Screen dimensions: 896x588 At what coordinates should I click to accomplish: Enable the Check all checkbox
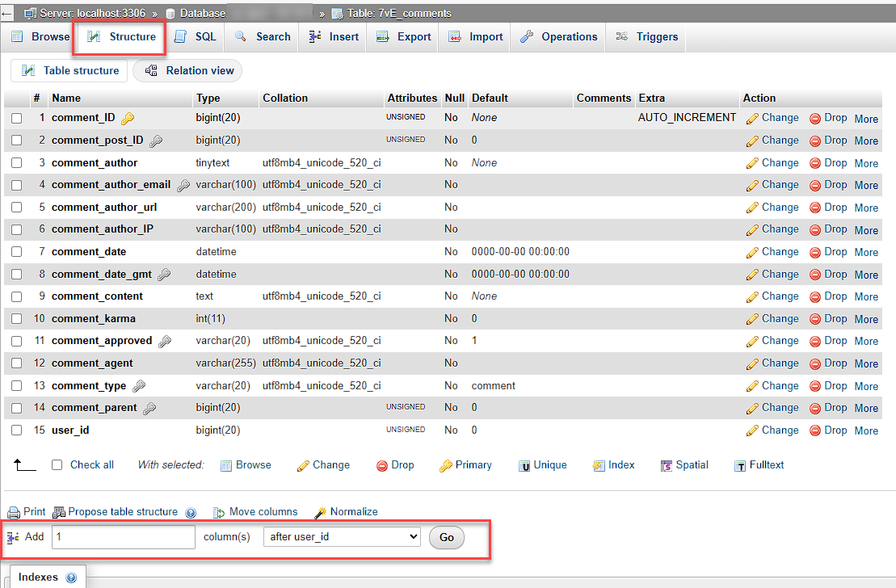click(x=55, y=465)
